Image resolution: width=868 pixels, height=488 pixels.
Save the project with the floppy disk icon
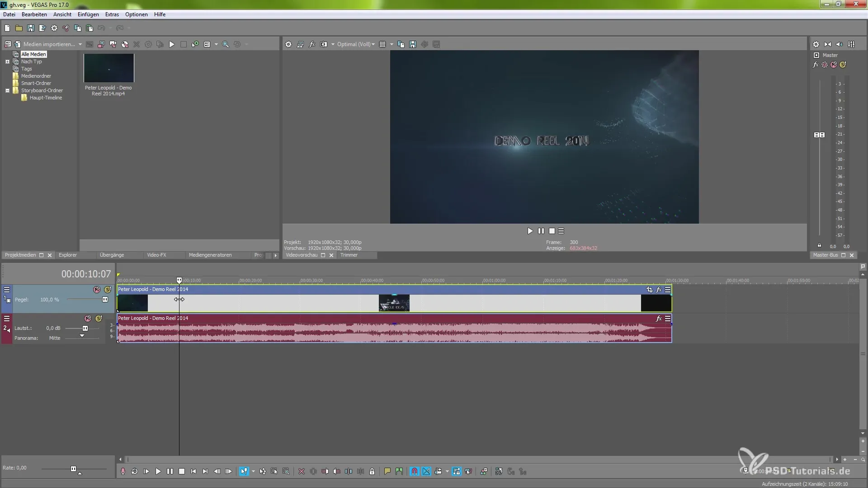click(x=31, y=28)
